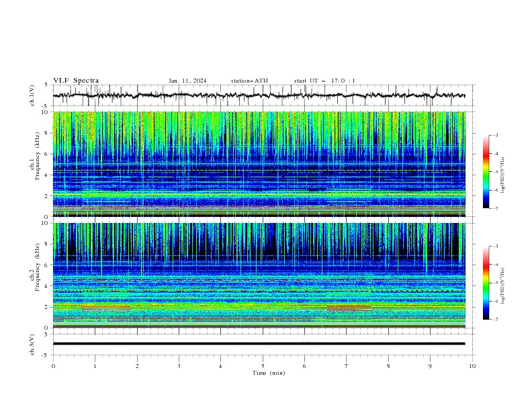Viewport: 532px width, 411px height.
Task: Click time axis tick label '1'
Action: pyautogui.click(x=95, y=366)
